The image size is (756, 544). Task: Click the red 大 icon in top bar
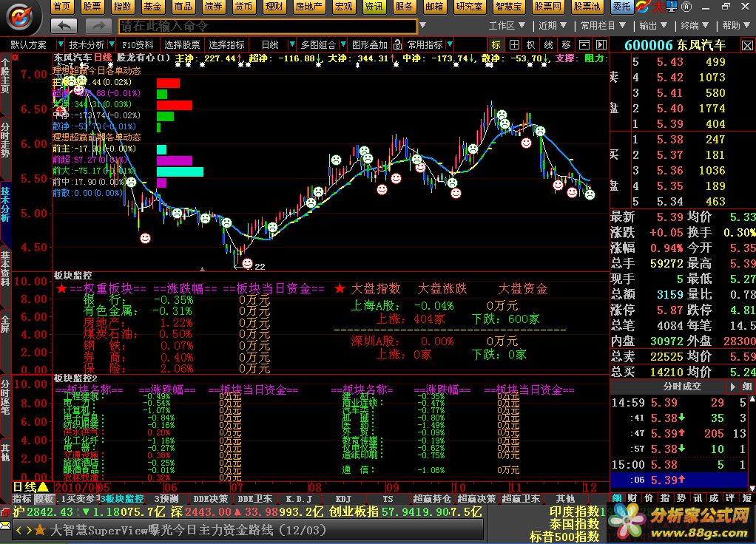tap(658, 6)
